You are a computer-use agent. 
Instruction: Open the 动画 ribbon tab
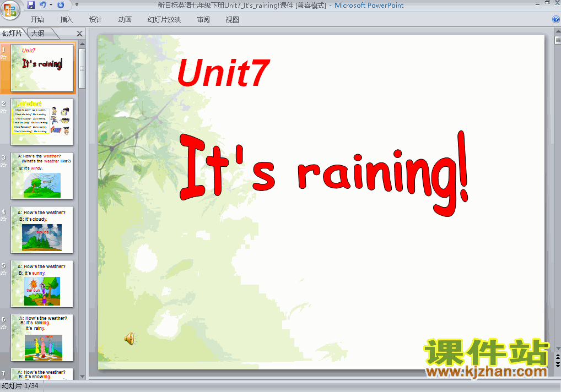pyautogui.click(x=125, y=20)
